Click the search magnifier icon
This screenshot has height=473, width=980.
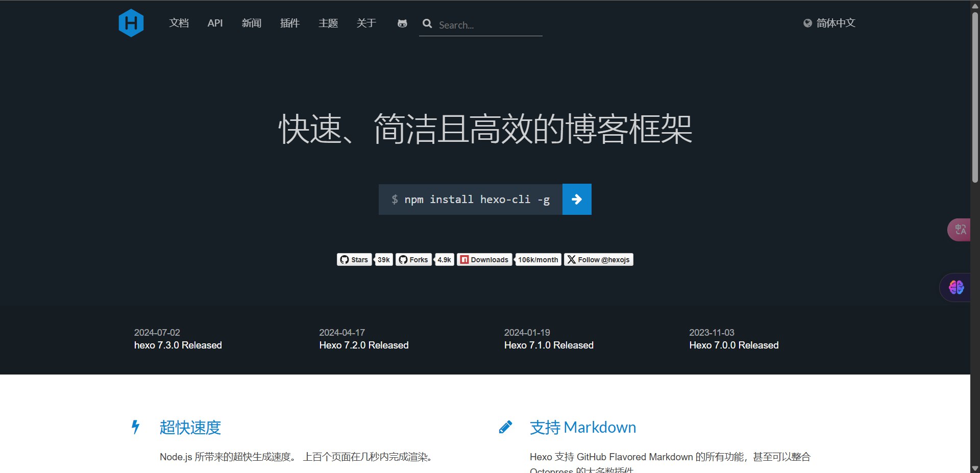(427, 23)
